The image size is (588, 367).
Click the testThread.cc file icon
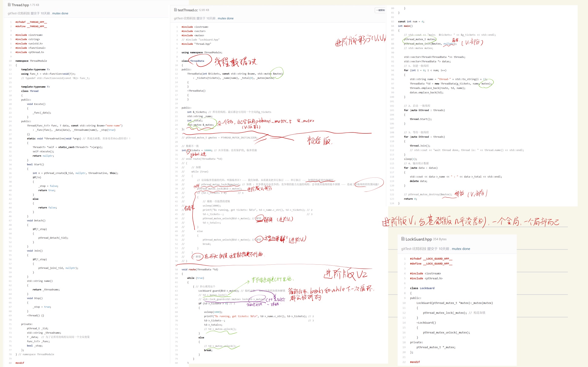click(175, 10)
